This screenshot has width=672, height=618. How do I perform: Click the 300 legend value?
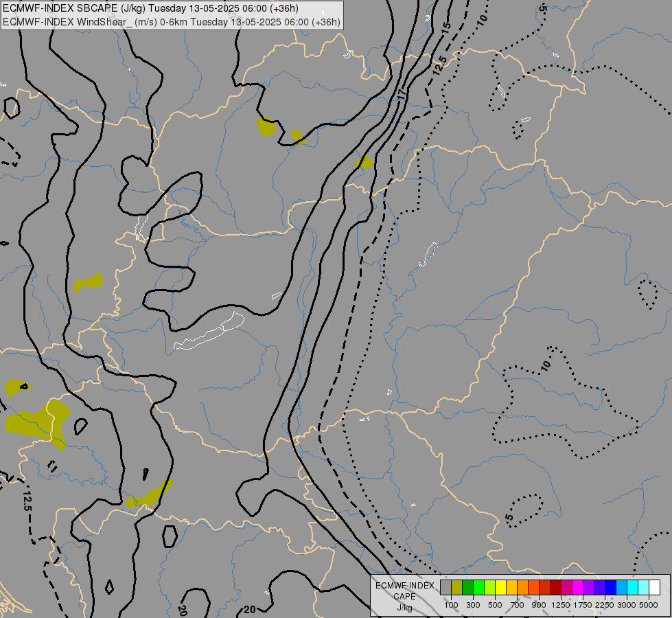[473, 605]
